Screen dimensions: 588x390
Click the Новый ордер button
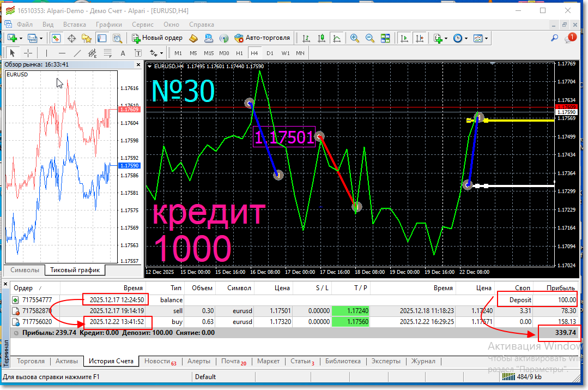(157, 38)
